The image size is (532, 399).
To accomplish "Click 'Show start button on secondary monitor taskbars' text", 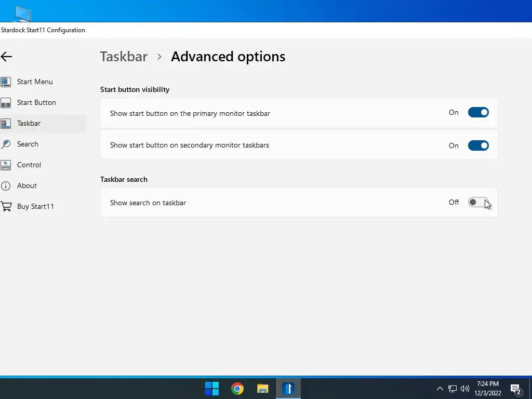I will [189, 145].
